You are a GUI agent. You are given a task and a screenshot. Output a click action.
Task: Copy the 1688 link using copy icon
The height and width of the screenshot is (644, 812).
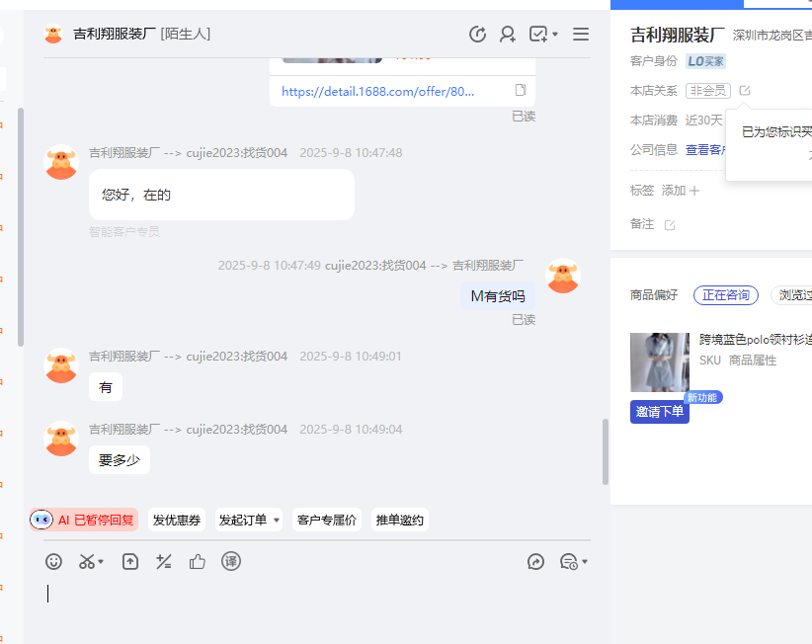tap(521, 91)
